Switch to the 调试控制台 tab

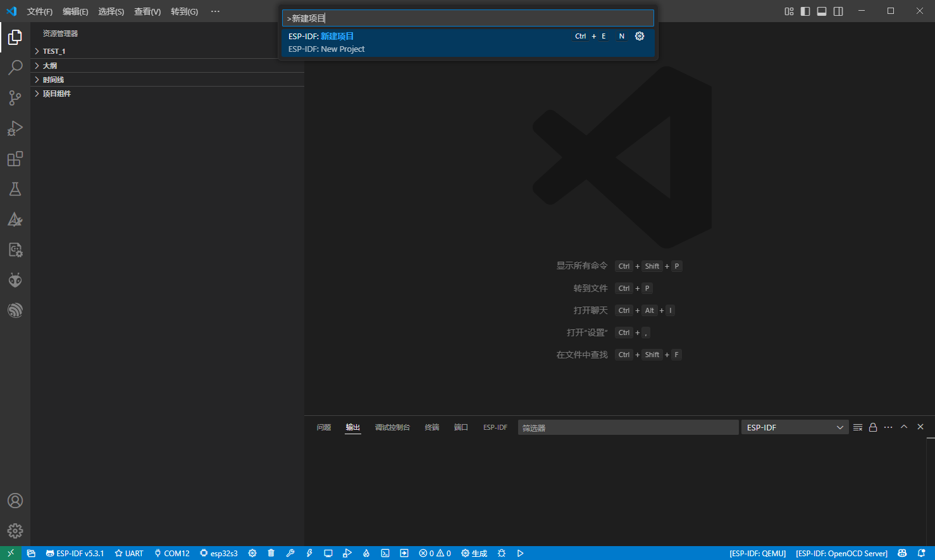[392, 427]
